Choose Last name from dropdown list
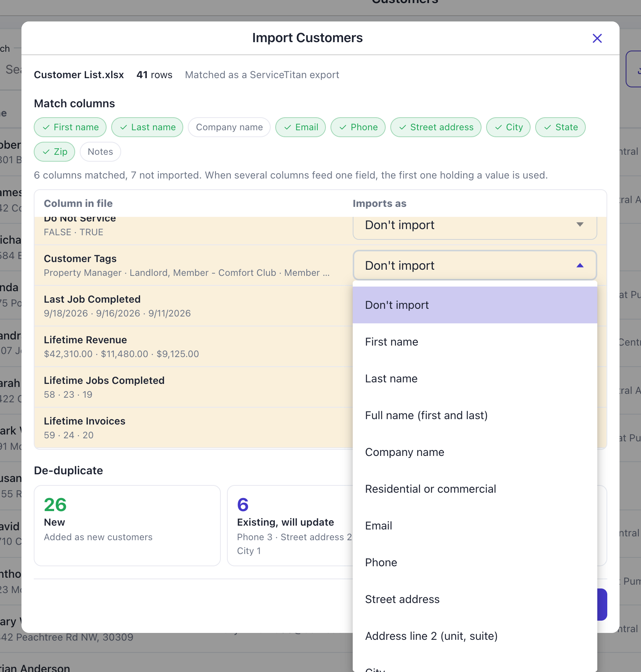The width and height of the screenshot is (641, 672). click(x=475, y=379)
